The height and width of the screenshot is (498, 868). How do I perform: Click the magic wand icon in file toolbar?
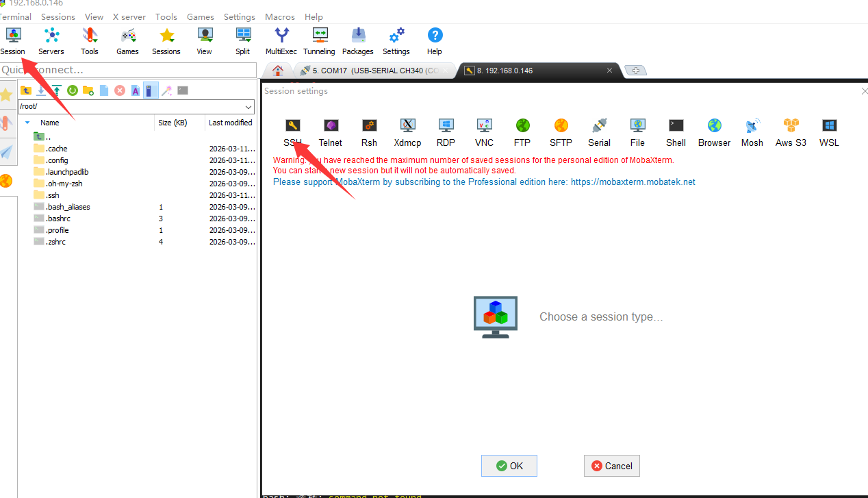pos(166,90)
